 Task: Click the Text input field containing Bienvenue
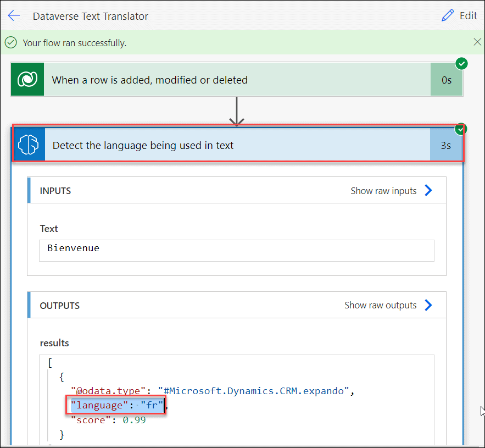click(x=237, y=251)
